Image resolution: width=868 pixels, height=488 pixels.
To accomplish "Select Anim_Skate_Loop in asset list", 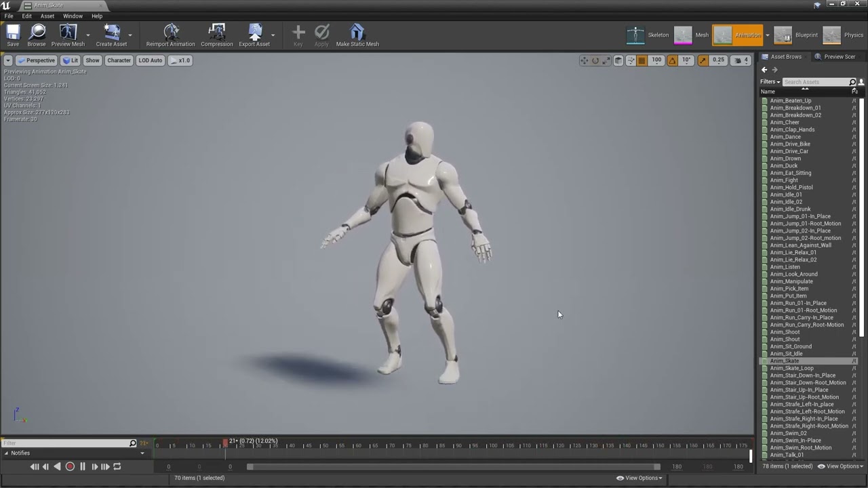I will pyautogui.click(x=791, y=368).
